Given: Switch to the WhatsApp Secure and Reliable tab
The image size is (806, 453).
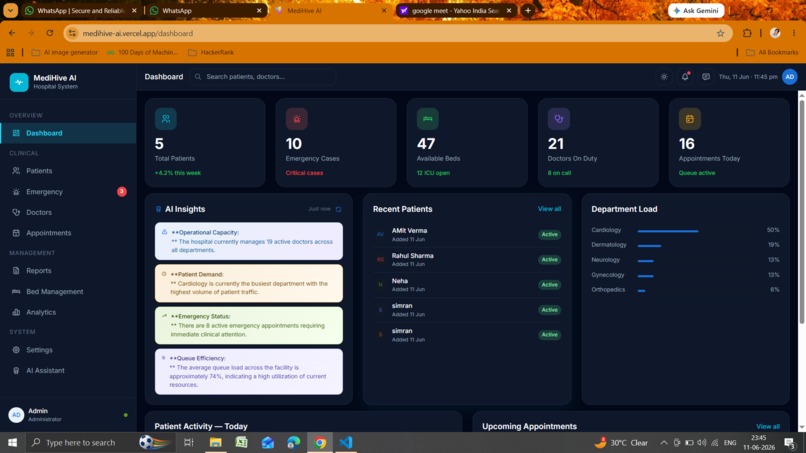Looking at the screenshot, I should pos(82,10).
